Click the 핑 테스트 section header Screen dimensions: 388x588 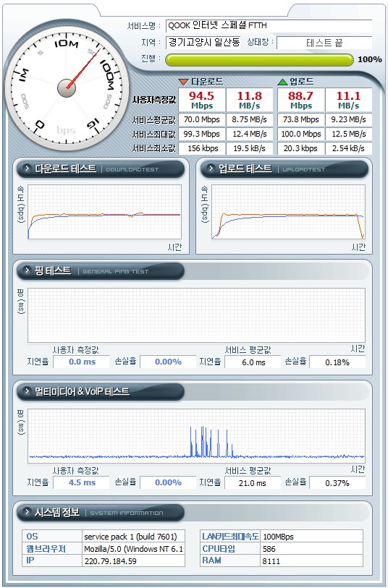pos(101,270)
